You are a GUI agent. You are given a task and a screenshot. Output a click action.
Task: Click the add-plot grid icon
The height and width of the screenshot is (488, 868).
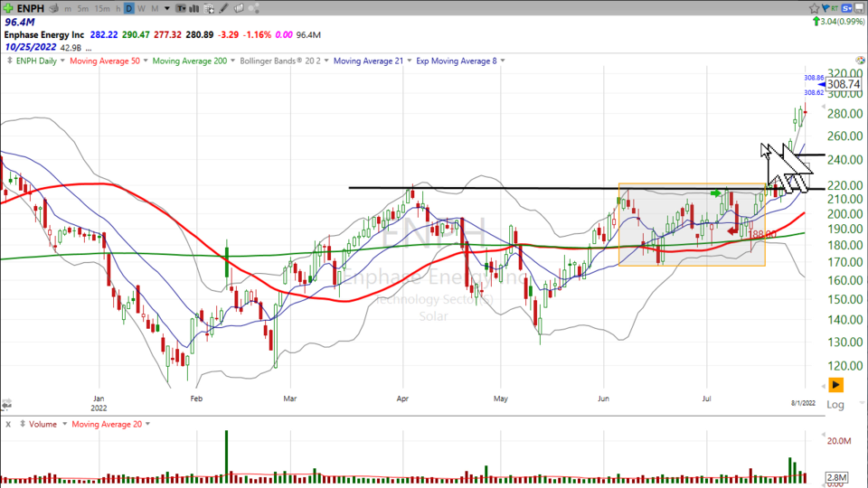[x=209, y=8]
